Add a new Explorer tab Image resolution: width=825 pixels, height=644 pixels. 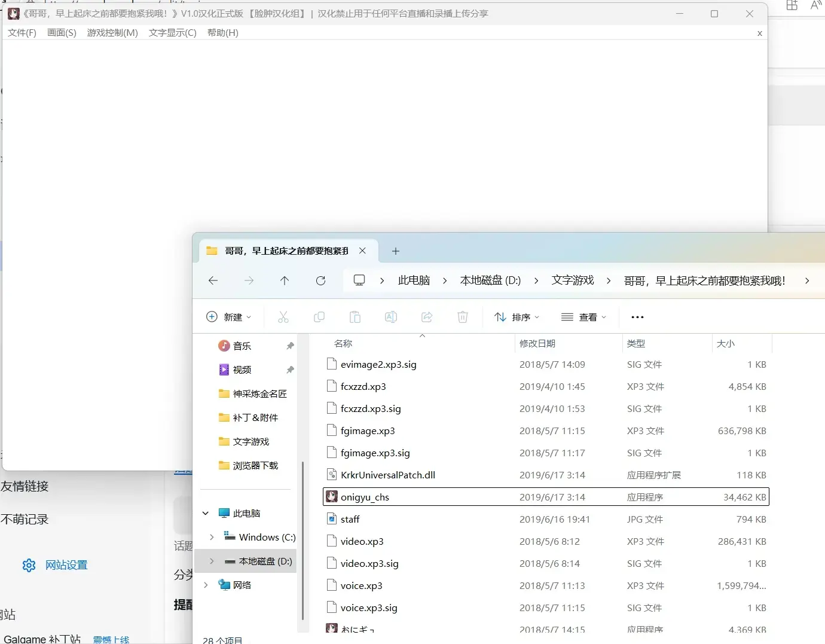click(x=395, y=251)
